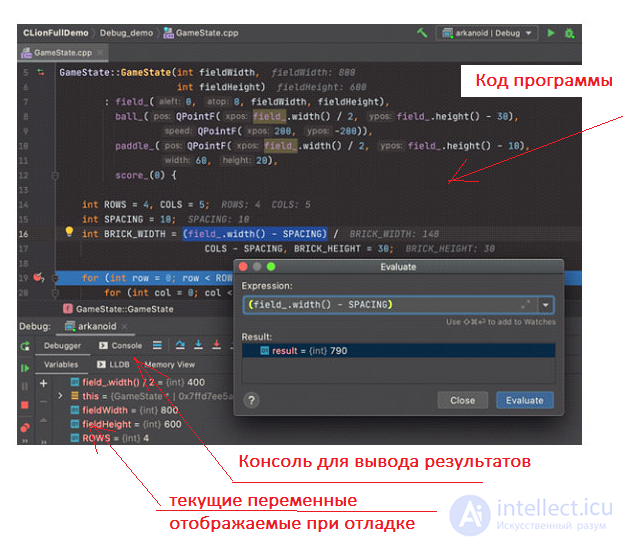This screenshot has width=623, height=543.
Task: Click the Close button in Evaluate dialog
Action: (462, 400)
